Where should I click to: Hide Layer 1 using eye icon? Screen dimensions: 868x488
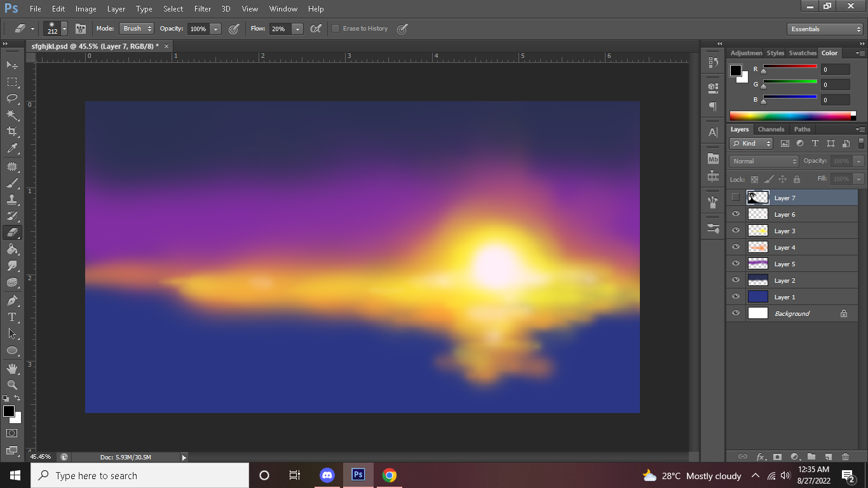pyautogui.click(x=736, y=297)
